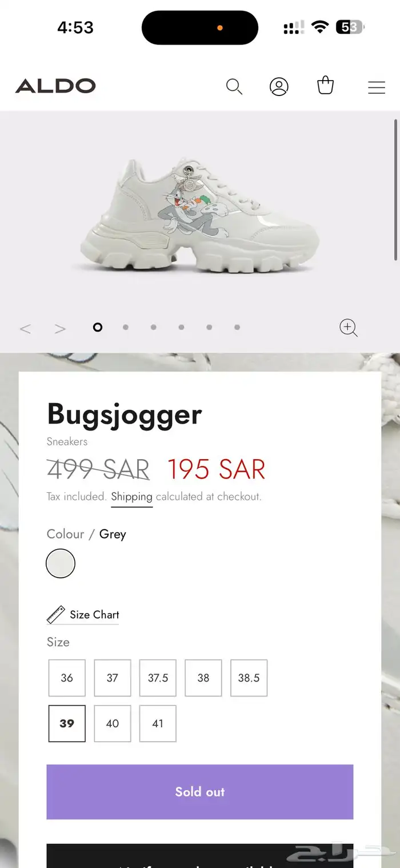
Task: Open the shopping bag icon
Action: pos(325,85)
